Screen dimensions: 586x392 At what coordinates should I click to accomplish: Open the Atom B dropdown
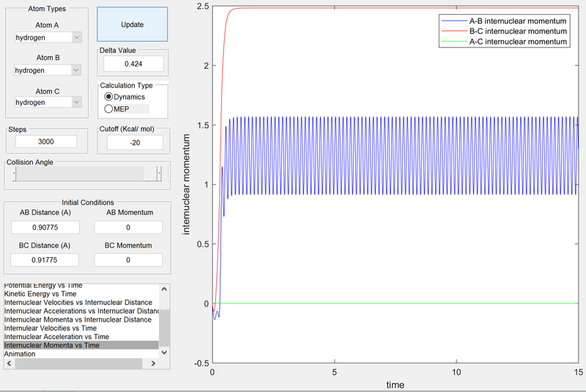[x=48, y=70]
